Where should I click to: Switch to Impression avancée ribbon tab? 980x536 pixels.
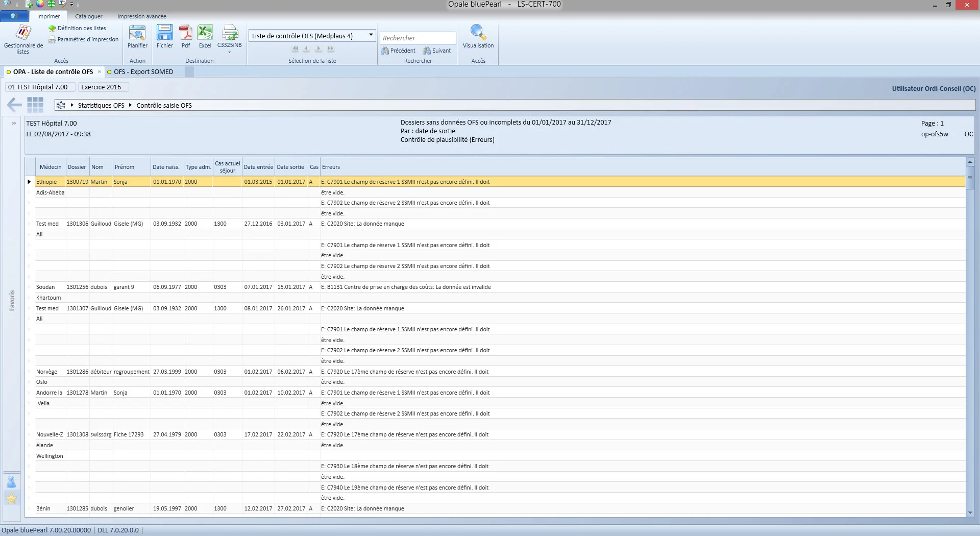click(141, 16)
